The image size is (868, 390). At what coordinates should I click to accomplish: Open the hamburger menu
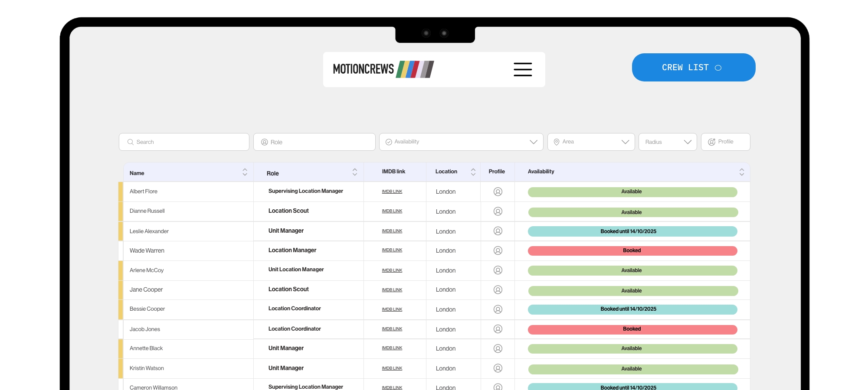[x=522, y=69]
